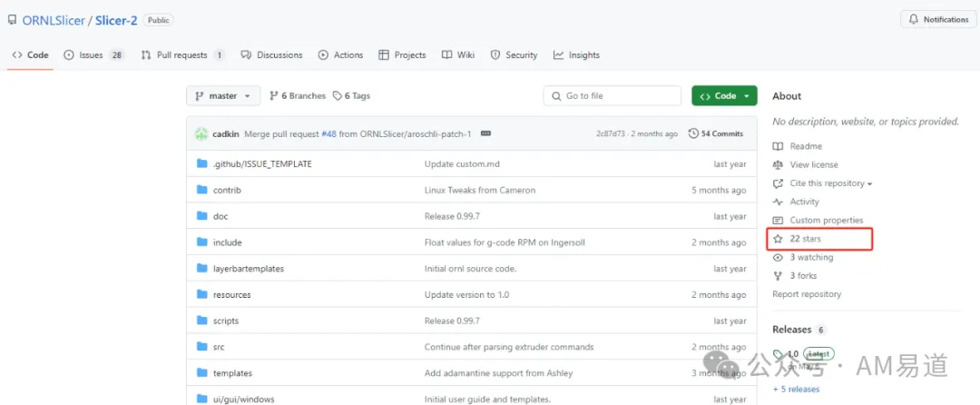Open the Activity link
Viewport: 980px width, 405px height.
(796, 202)
